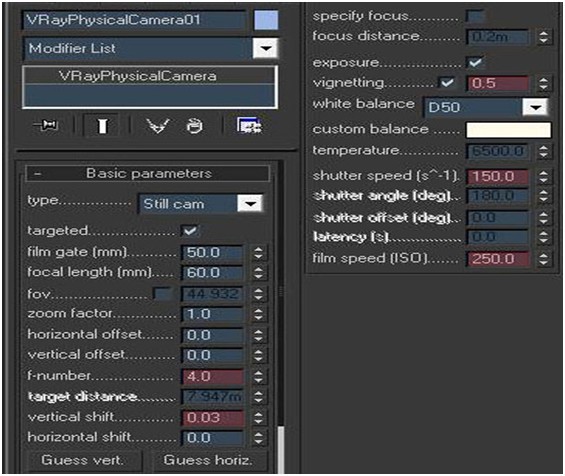The image size is (565, 476).
Task: Open the camera type Still cam dropdown
Action: click(250, 204)
